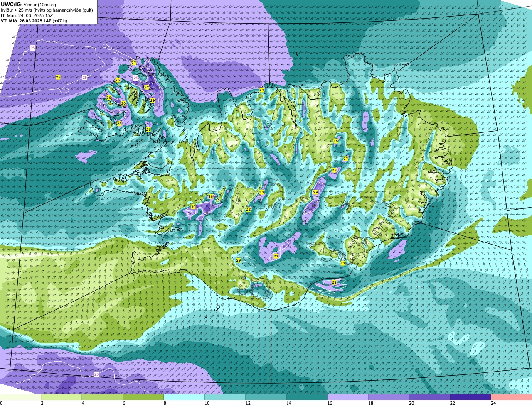Viewport: 532px width, 406px height.
Task: Click the 6–8 m/s olive green legend swatch
Action: (x=143, y=397)
